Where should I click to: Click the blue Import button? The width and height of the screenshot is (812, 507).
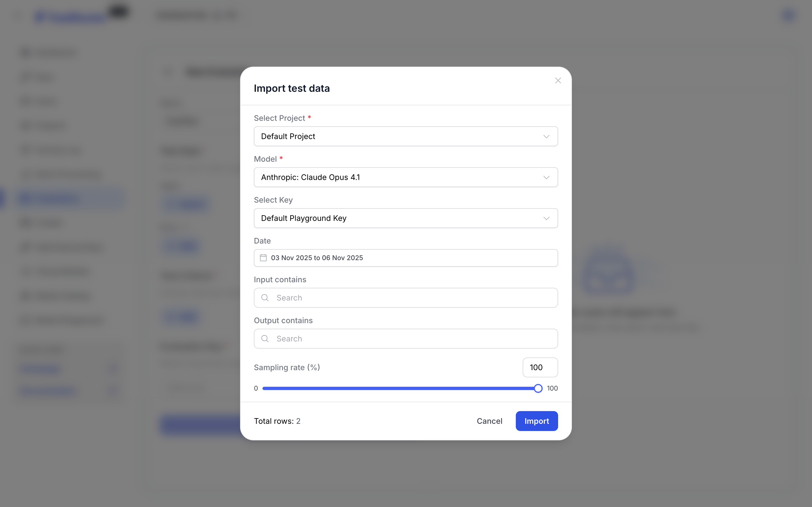coord(536,421)
